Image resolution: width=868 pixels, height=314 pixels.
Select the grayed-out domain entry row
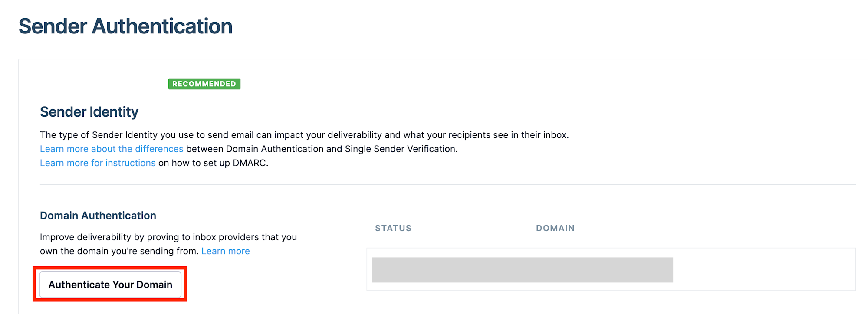click(x=522, y=270)
